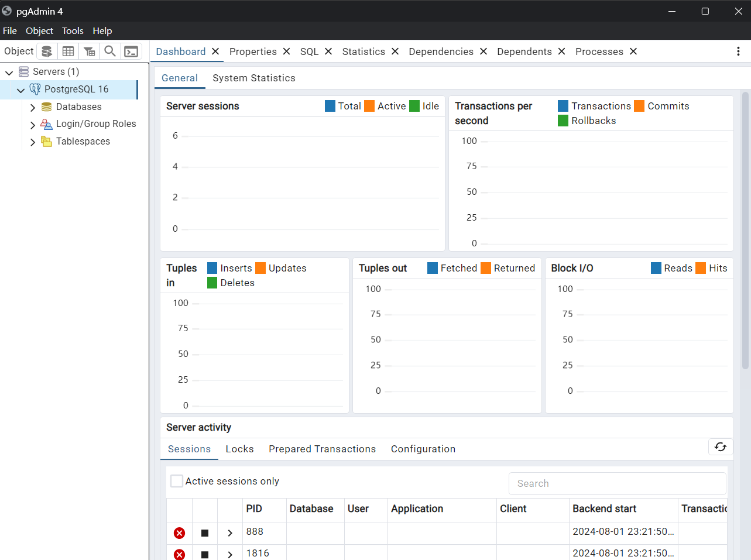Click the PostgreSQL 16 elephant icon
The height and width of the screenshot is (560, 751).
(x=35, y=89)
